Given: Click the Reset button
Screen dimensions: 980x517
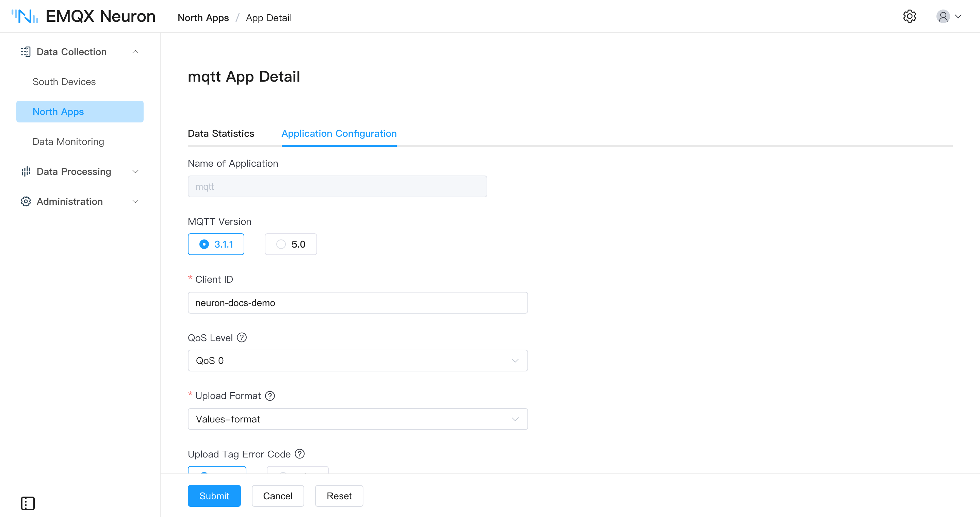Looking at the screenshot, I should coord(339,496).
